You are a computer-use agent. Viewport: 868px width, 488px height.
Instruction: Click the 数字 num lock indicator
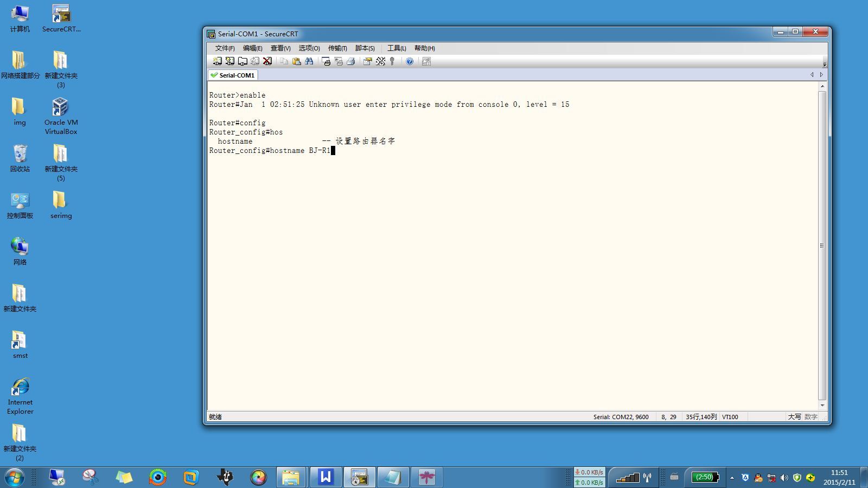click(x=810, y=417)
